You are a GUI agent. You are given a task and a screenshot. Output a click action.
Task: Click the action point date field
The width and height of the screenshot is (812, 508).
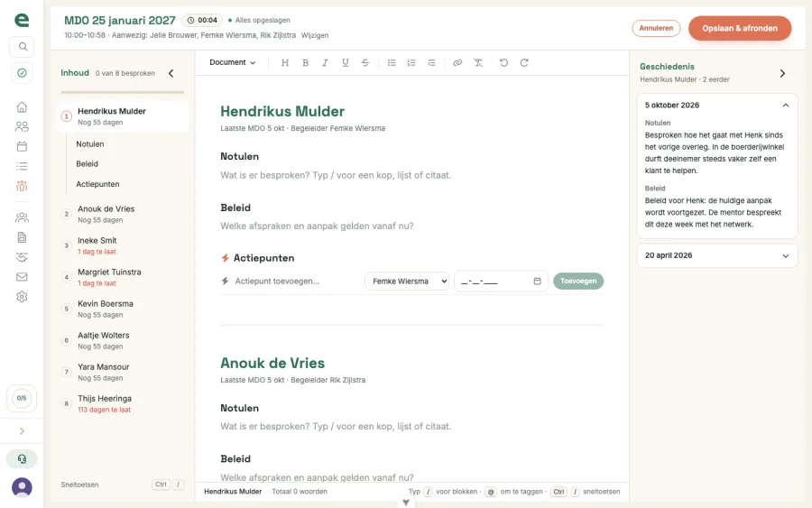tap(501, 282)
